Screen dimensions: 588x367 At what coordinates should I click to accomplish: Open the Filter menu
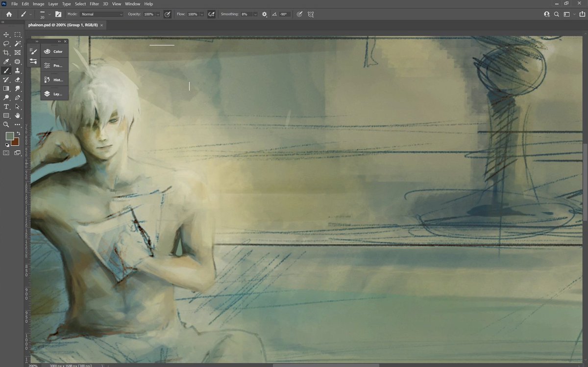click(94, 3)
